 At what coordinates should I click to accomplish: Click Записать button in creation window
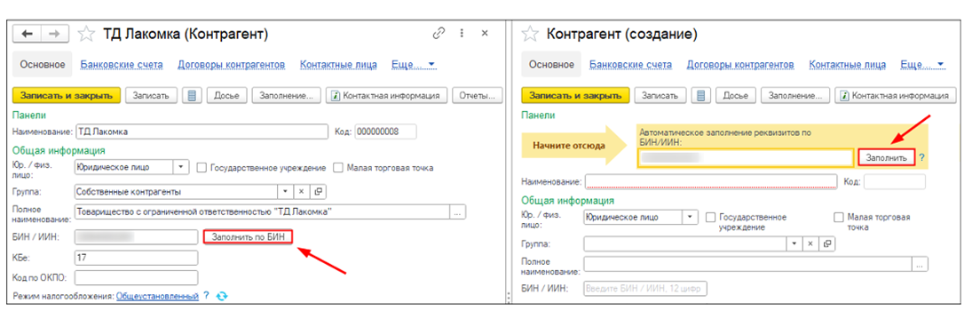pos(660,96)
